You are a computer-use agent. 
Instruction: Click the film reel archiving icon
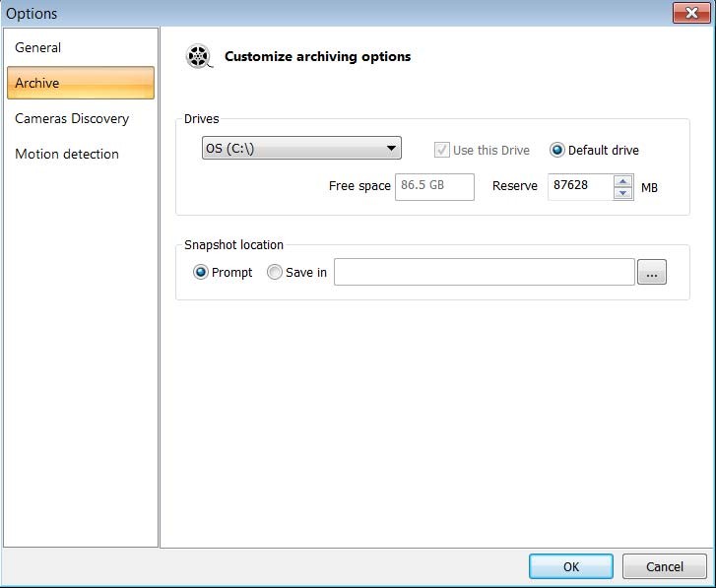click(199, 57)
